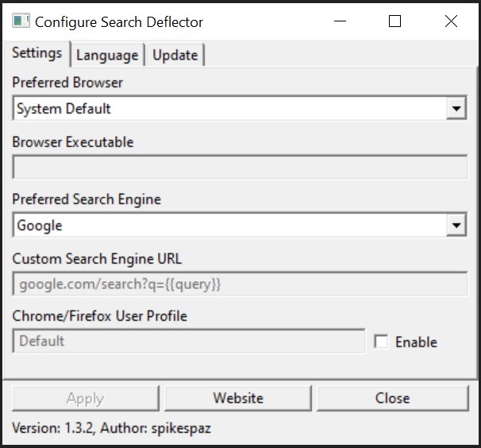
Task: Expand the Preferred Search Engine dropdown arrow
Action: point(456,226)
